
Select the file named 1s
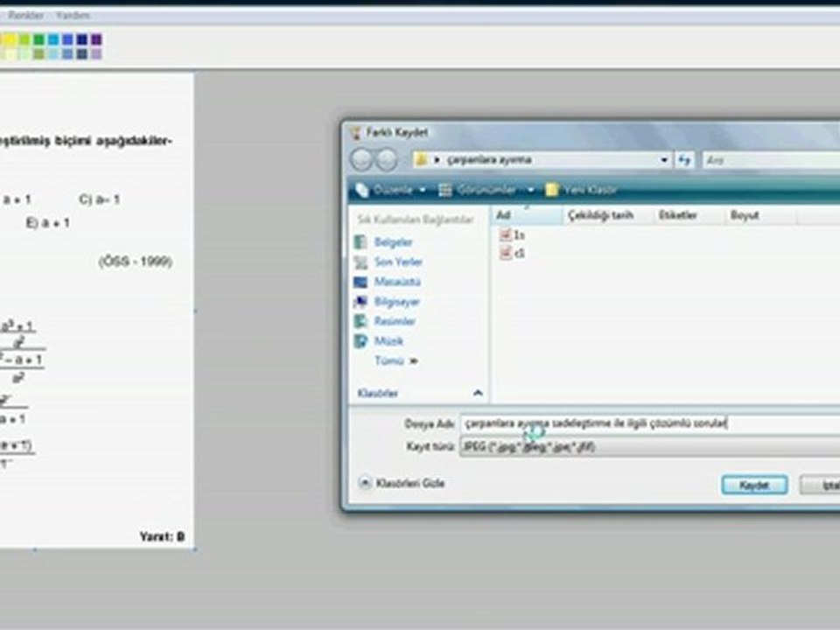(x=513, y=235)
